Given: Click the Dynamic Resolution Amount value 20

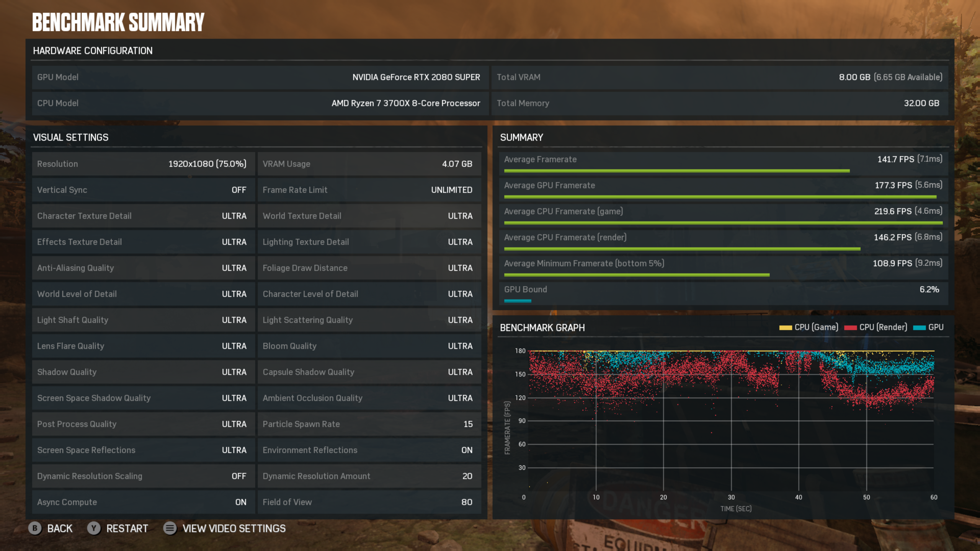Looking at the screenshot, I should (x=467, y=476).
